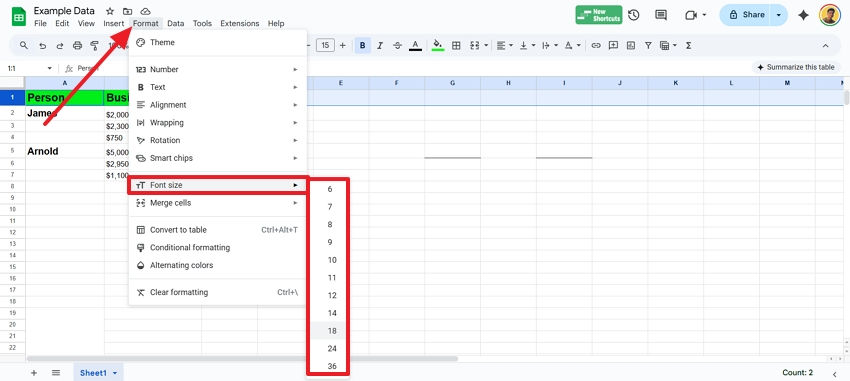Increase font size with plus button
Screen dimensions: 850x381
(343, 46)
